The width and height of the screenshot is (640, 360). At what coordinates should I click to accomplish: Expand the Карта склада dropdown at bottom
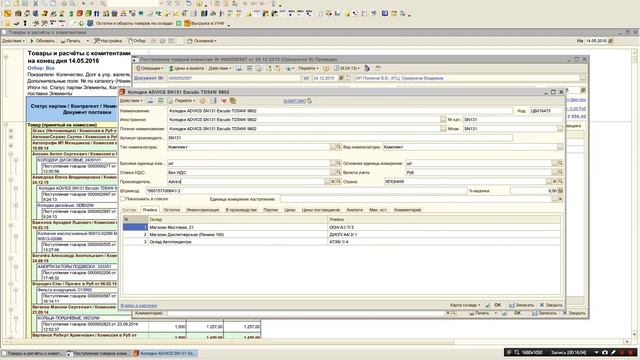click(465, 305)
